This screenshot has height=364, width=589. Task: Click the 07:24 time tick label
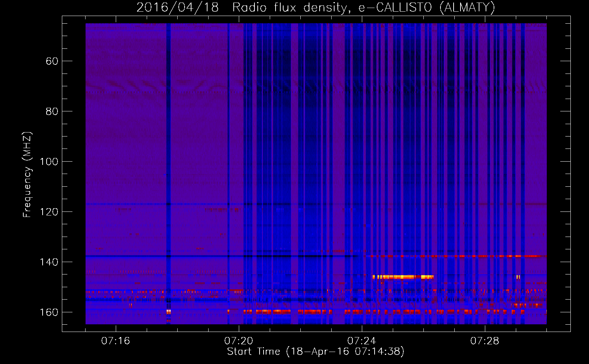pyautogui.click(x=362, y=341)
